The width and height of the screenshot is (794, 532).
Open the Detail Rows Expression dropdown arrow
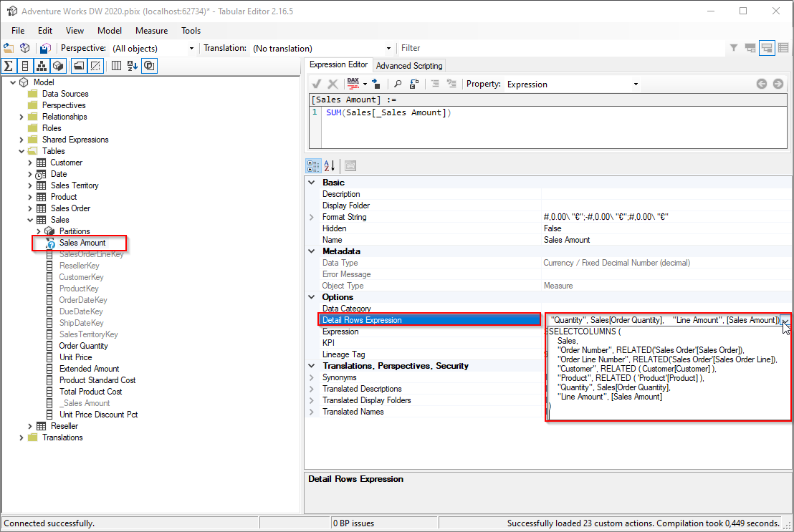pyautogui.click(x=785, y=320)
